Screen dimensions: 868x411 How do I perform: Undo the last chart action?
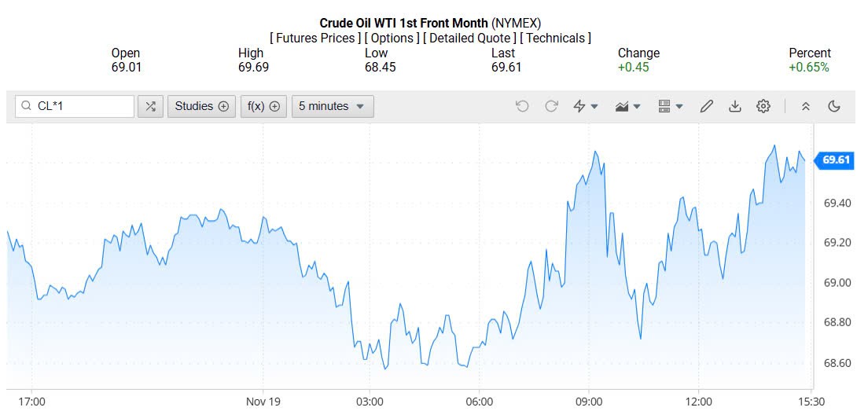tap(522, 106)
